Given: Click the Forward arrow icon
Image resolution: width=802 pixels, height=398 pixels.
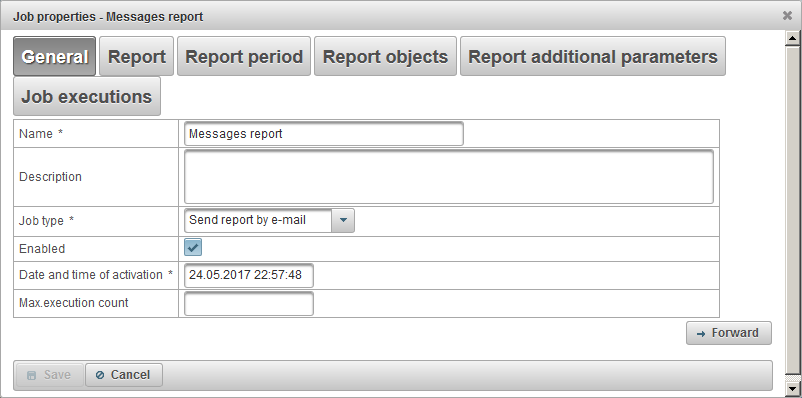Looking at the screenshot, I should (x=701, y=334).
